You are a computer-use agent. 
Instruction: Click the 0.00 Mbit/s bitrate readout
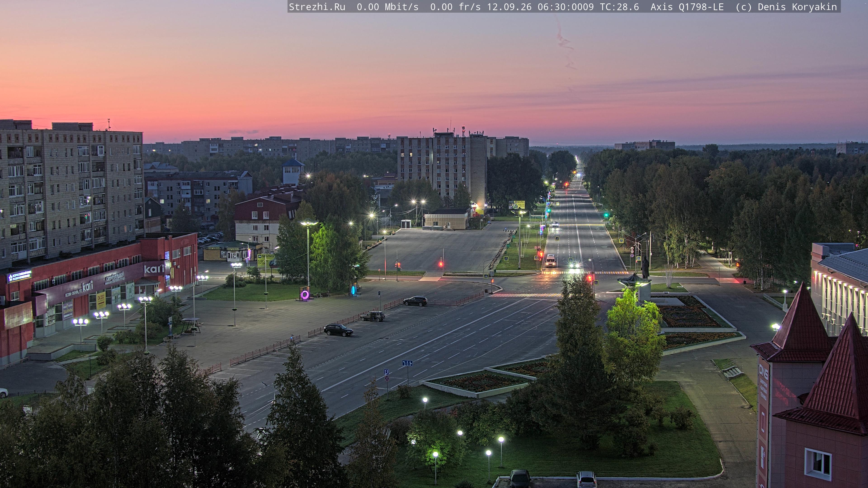(x=387, y=7)
